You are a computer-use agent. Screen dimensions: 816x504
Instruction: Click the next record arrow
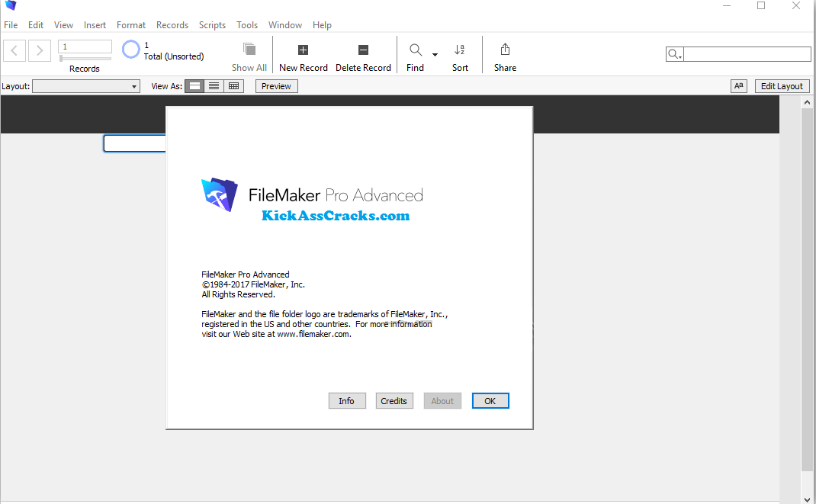[x=39, y=50]
